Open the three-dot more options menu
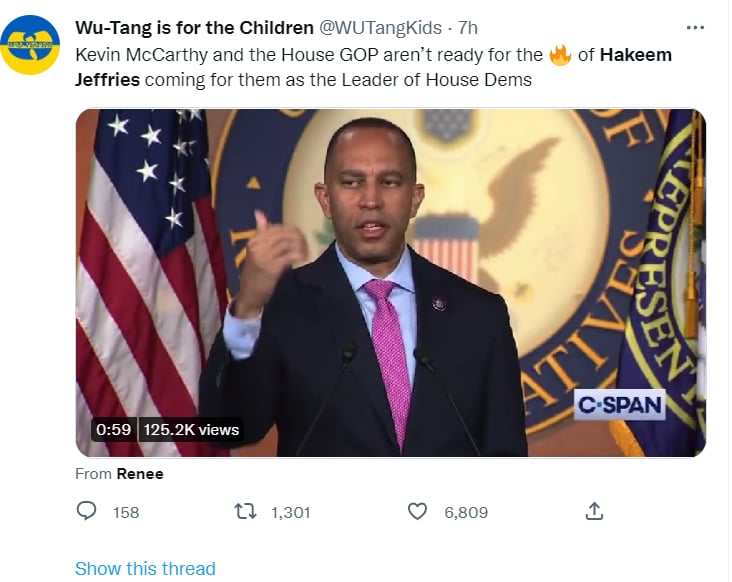The width and height of the screenshot is (732, 582). [695, 28]
